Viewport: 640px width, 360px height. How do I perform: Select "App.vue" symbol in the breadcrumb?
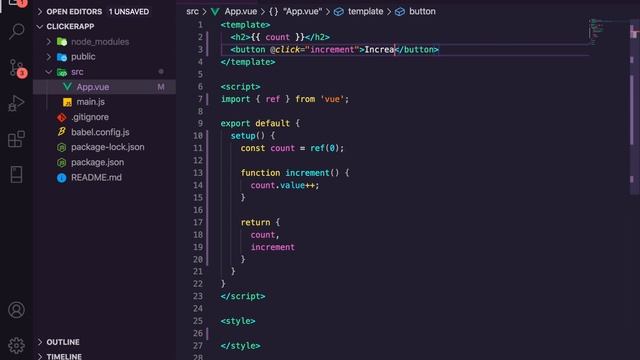point(302,12)
